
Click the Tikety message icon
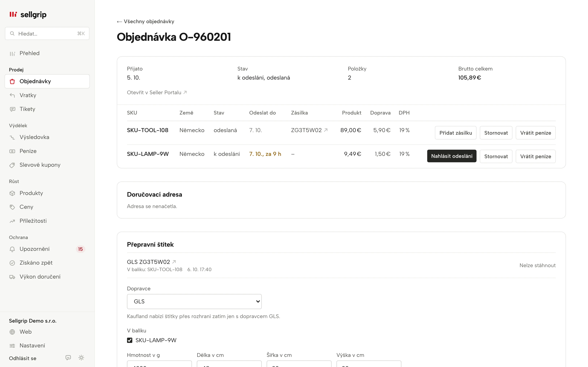coord(12,109)
